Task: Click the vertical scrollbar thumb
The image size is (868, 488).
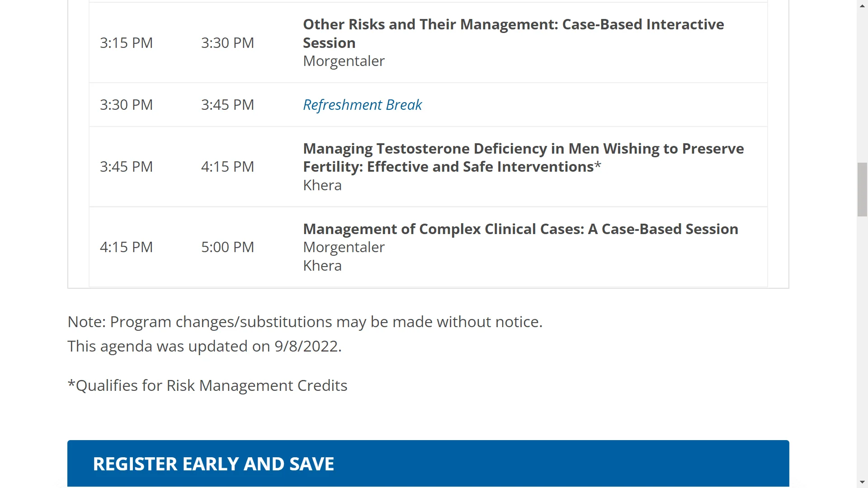Action: pos(862,190)
